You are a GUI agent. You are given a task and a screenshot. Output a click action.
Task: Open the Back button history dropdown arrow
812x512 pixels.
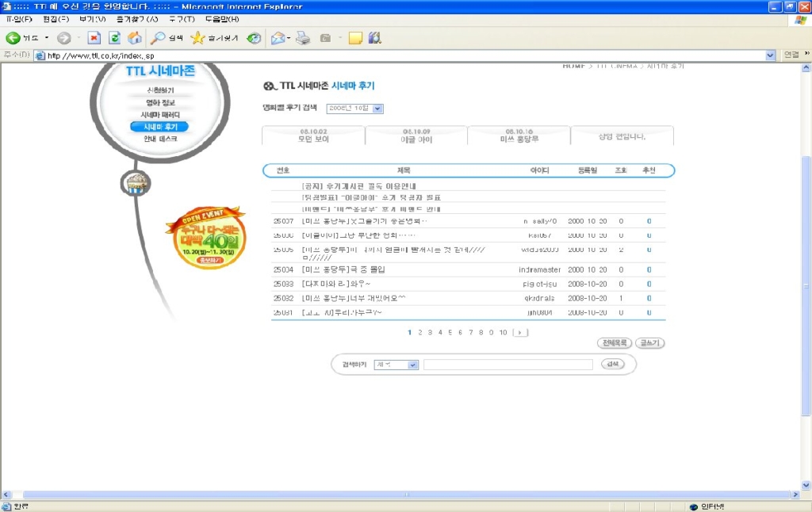[47, 38]
